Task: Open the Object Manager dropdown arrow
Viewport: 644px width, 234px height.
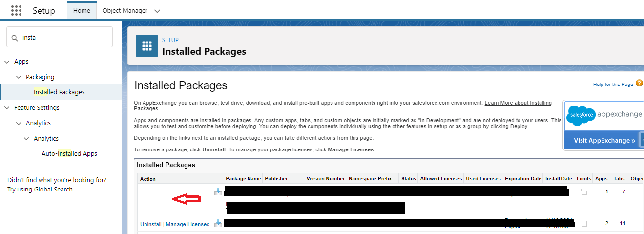Action: [x=157, y=11]
